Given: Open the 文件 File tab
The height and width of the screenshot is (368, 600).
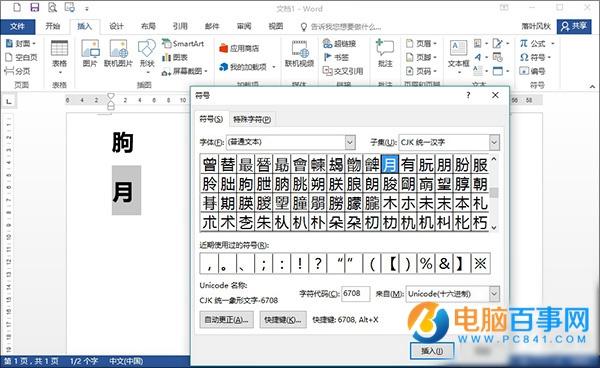Looking at the screenshot, I should [18, 26].
